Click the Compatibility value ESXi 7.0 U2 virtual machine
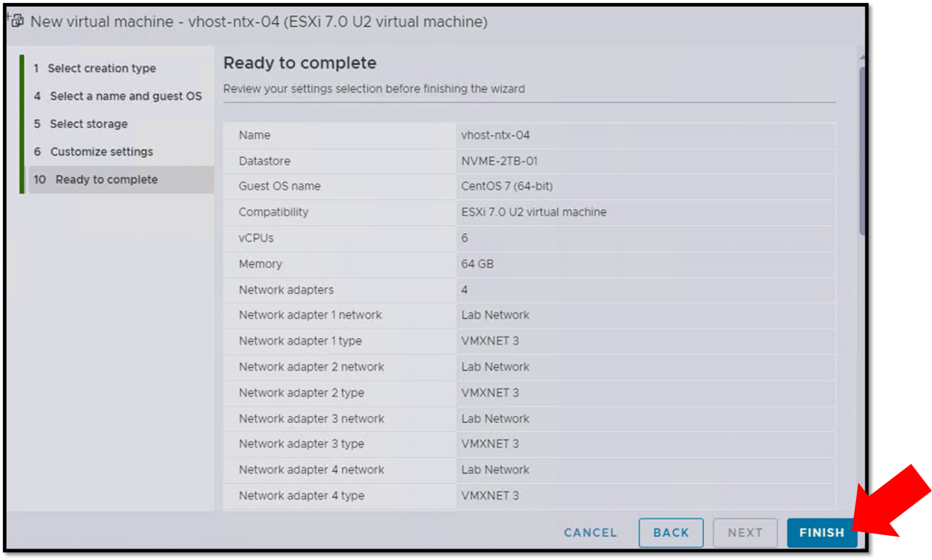Screen dimensions: 932x560 533,212
